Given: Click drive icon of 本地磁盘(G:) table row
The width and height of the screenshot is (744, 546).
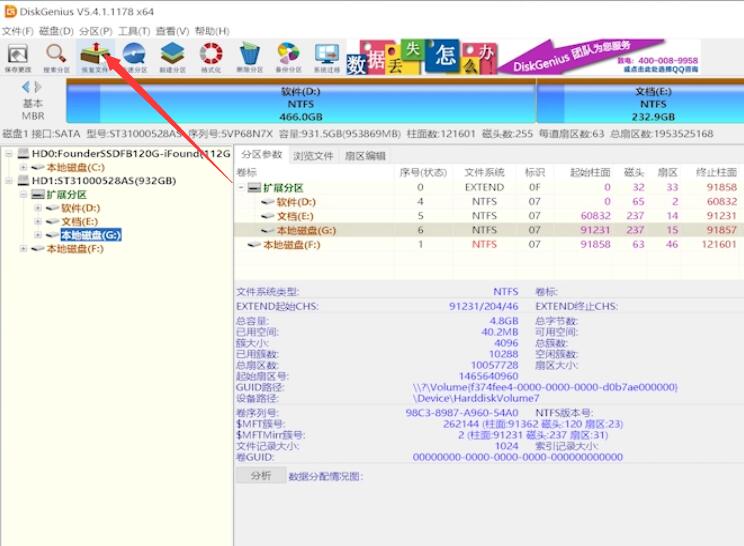Looking at the screenshot, I should tap(268, 231).
